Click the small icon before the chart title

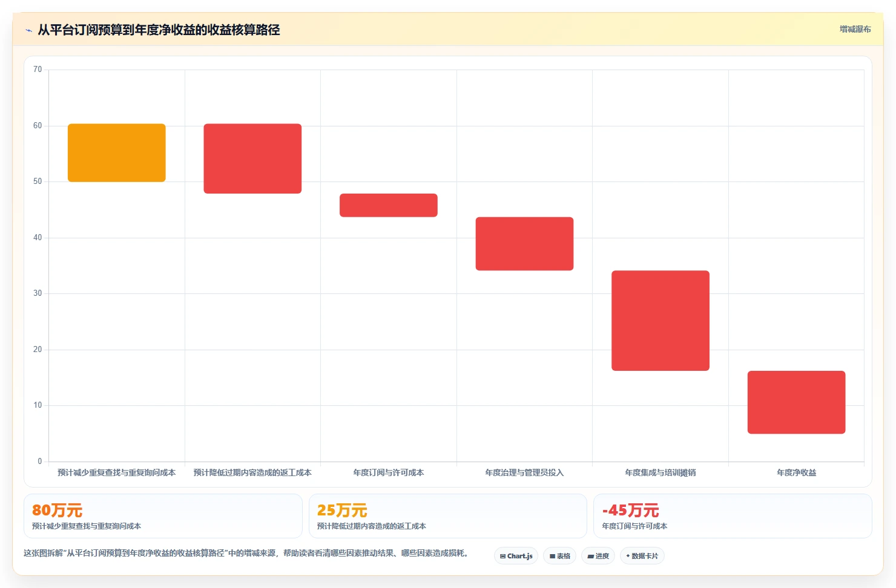pos(28,30)
